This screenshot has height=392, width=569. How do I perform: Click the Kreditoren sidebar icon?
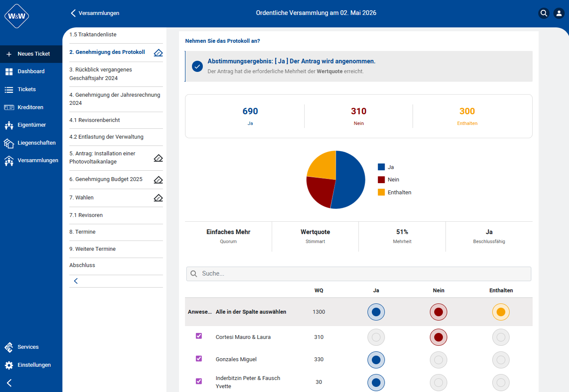point(9,107)
